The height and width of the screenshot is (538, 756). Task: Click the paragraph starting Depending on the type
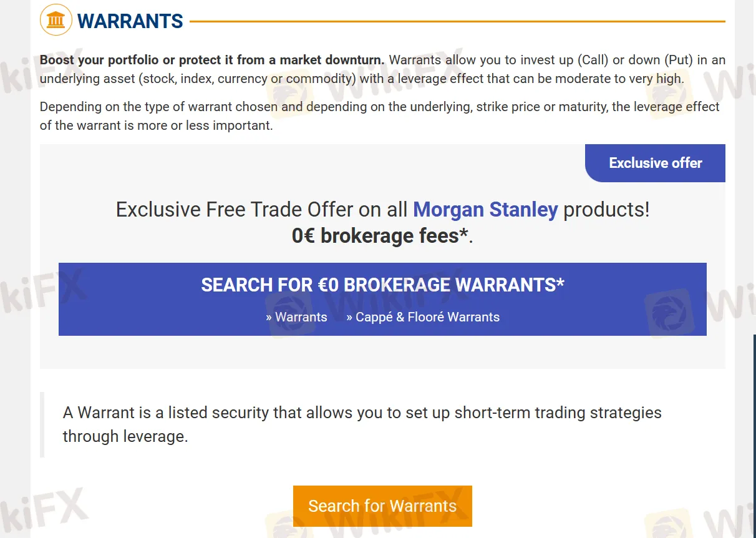click(x=379, y=107)
